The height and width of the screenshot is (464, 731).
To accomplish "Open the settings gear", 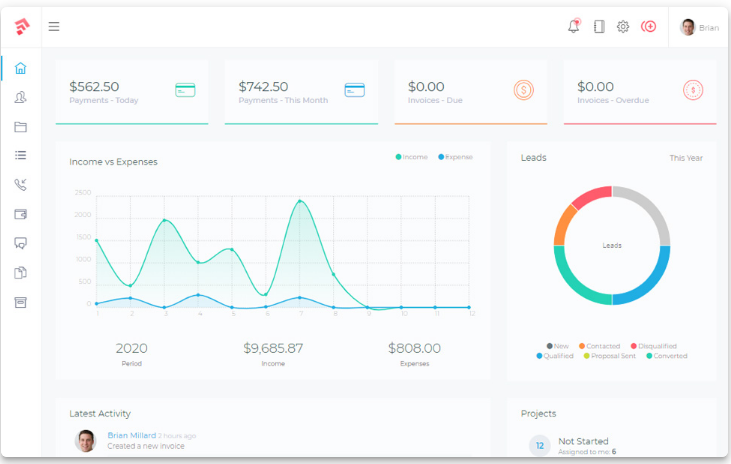I will pyautogui.click(x=623, y=27).
